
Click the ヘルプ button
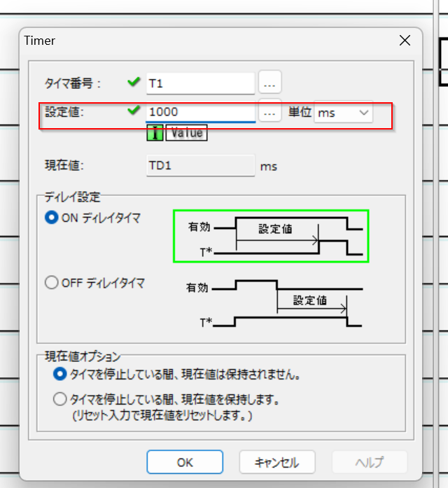click(x=370, y=462)
